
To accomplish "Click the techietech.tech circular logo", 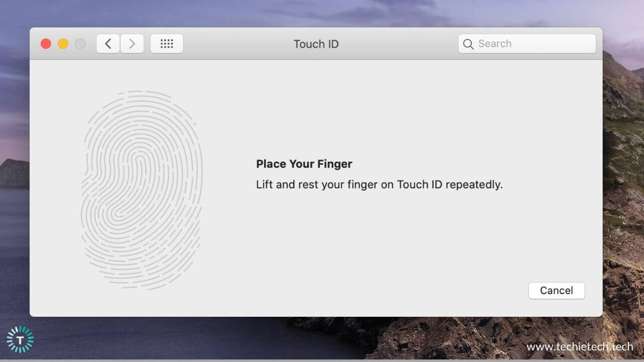I will (x=21, y=338).
